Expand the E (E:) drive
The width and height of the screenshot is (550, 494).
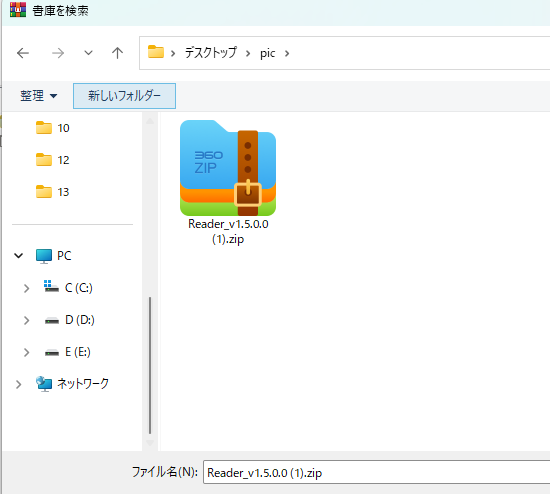tap(26, 352)
